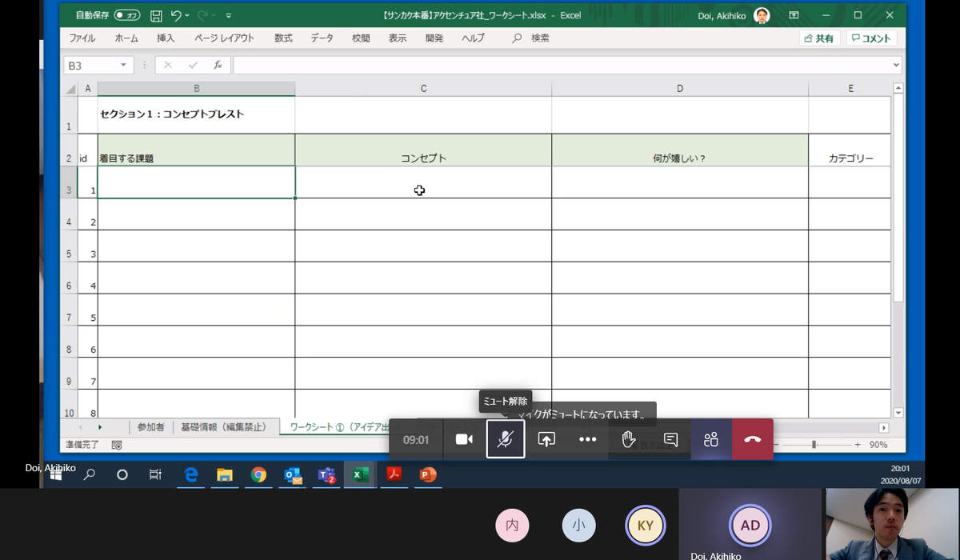Switch to the ワークシート① sheet tab
960x560 pixels.
338,427
